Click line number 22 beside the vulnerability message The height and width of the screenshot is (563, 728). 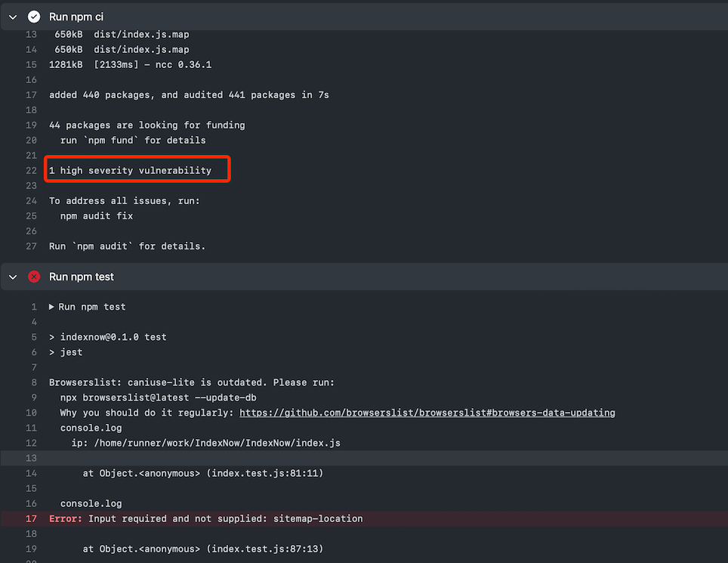click(31, 171)
